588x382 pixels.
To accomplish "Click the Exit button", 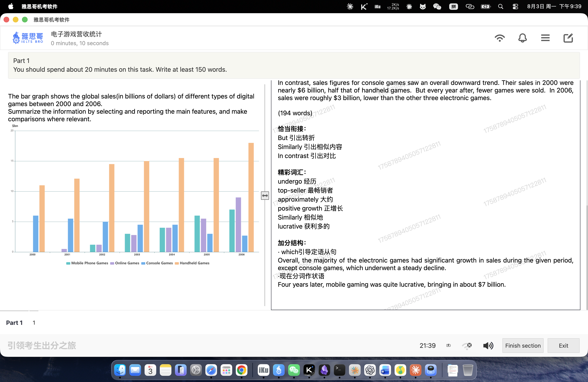I will coord(563,345).
